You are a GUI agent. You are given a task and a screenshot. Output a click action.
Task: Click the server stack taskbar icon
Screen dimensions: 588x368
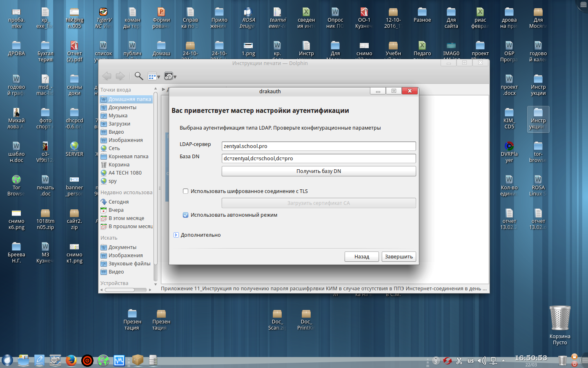[x=153, y=360]
